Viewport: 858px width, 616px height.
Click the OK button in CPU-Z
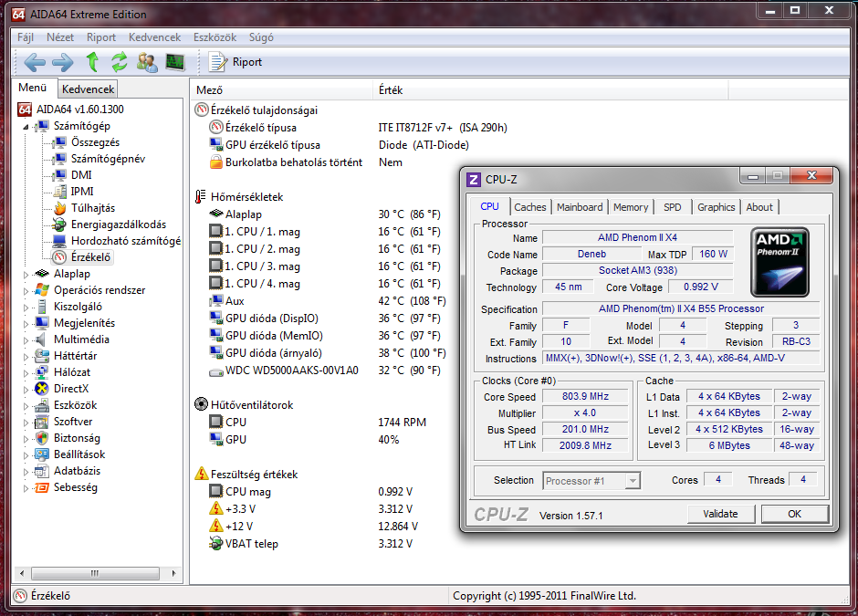tap(794, 514)
